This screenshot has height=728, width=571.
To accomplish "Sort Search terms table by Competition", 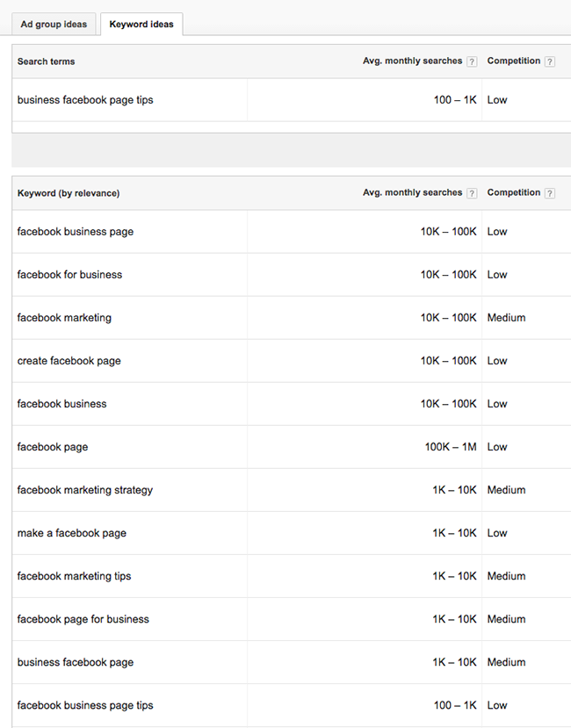I will pos(513,61).
